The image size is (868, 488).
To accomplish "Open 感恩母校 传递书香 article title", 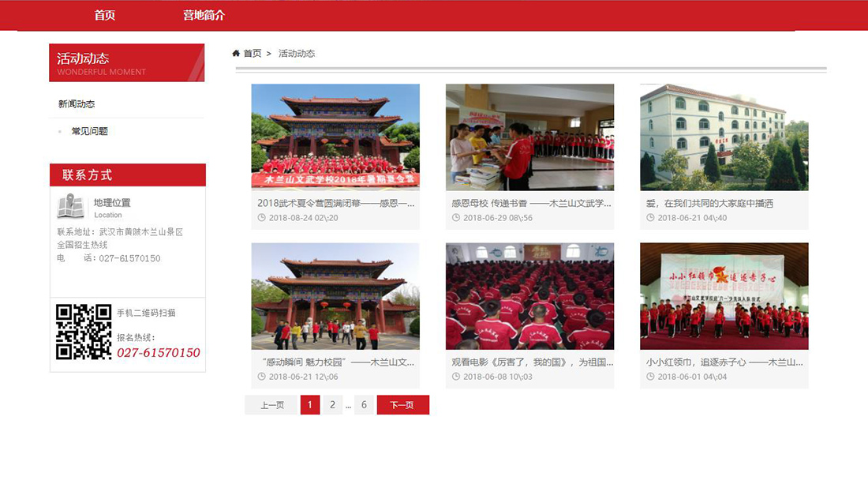I will pyautogui.click(x=529, y=203).
